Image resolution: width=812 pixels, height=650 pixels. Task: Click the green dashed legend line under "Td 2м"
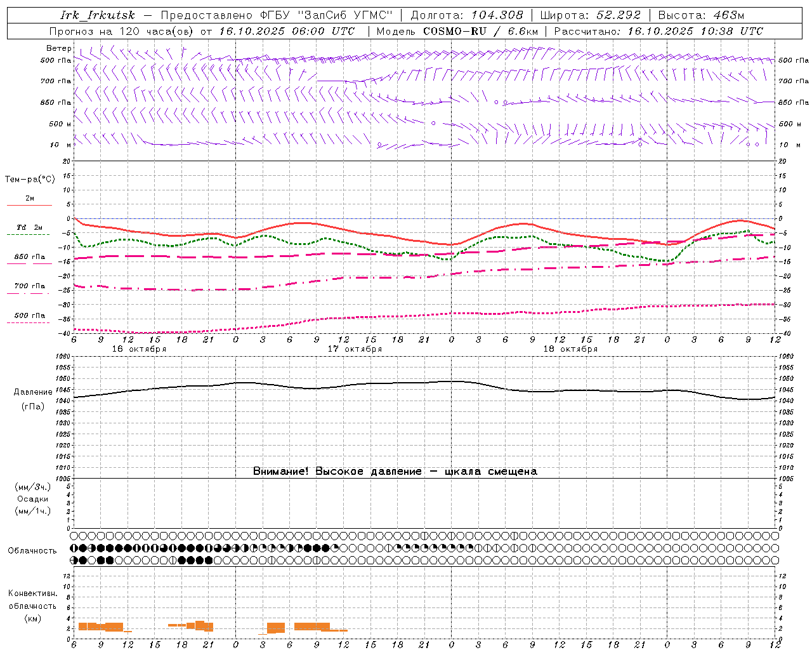coord(29,234)
